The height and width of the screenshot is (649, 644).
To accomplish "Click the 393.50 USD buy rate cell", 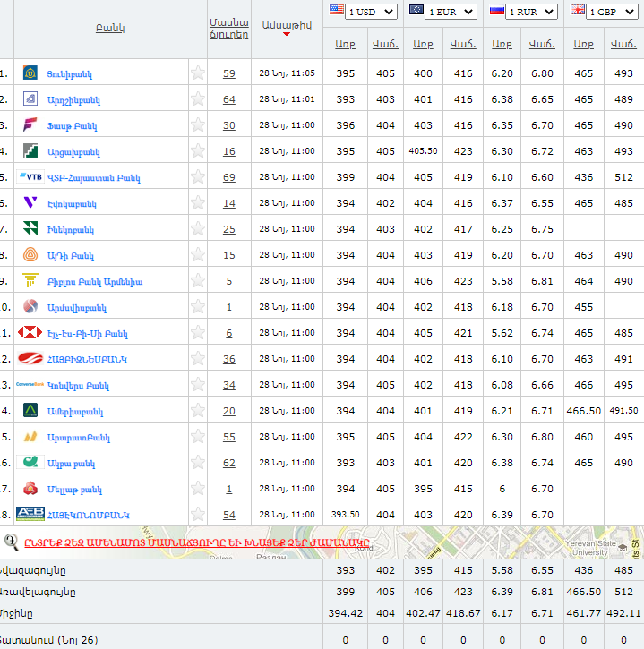I will click(345, 515).
